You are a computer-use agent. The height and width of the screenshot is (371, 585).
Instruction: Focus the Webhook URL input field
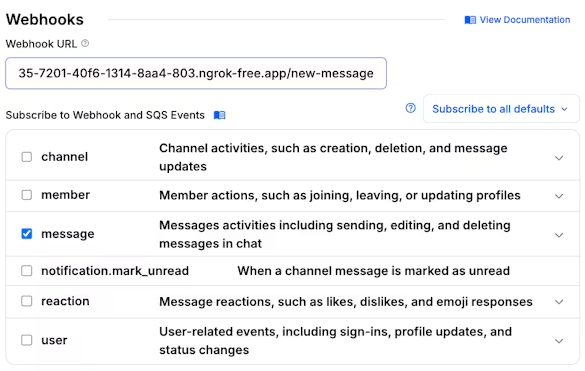click(196, 73)
